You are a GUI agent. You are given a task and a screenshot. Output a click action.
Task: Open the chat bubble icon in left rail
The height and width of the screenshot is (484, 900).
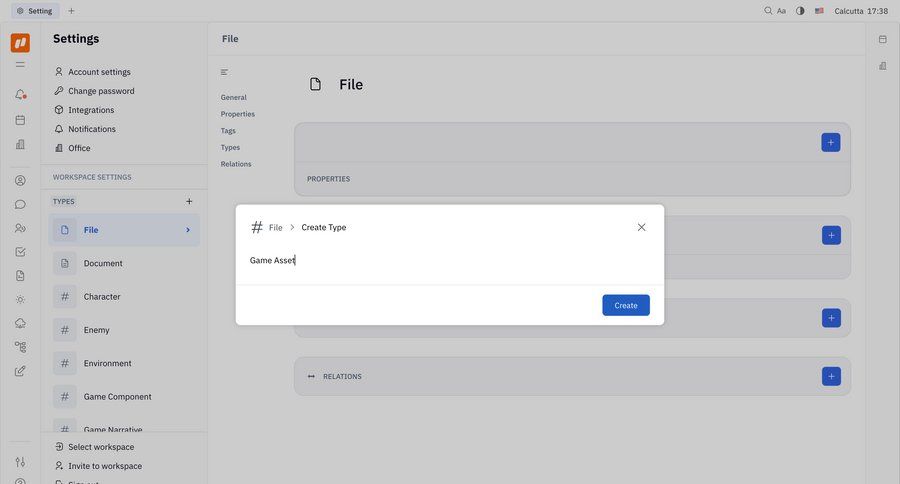[x=20, y=204]
